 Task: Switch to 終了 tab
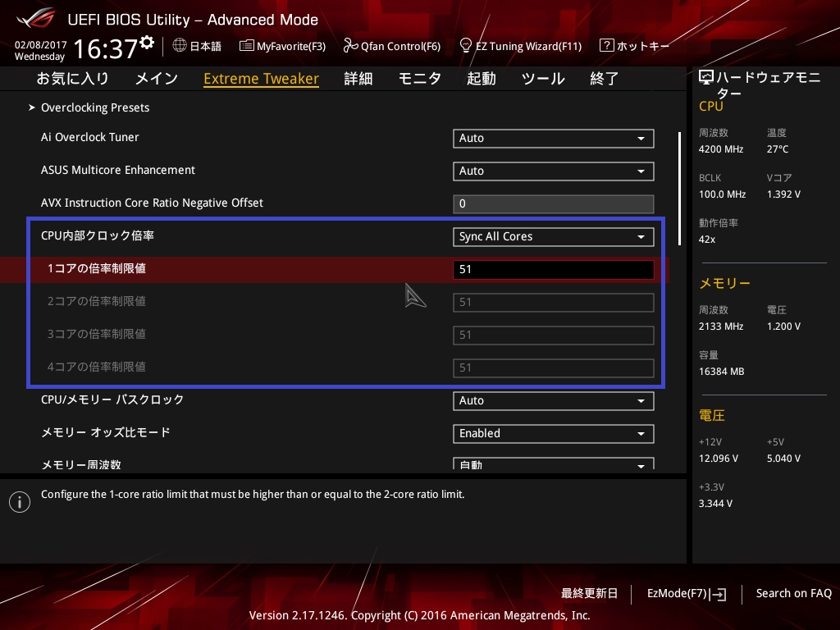[x=605, y=78]
